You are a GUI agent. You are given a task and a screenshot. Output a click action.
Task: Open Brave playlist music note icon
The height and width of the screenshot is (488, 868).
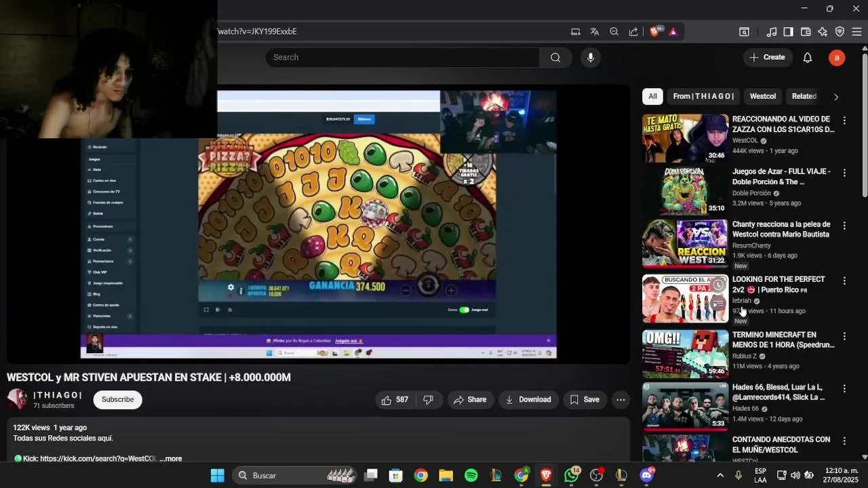coord(772,31)
